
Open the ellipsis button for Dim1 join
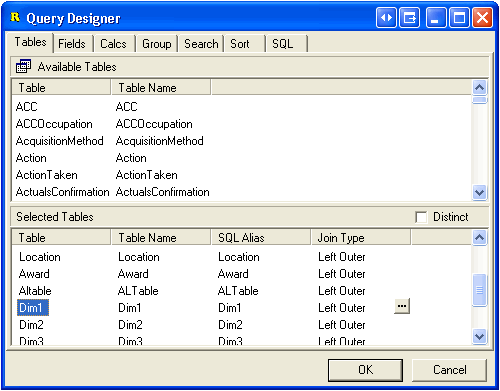tap(402, 306)
